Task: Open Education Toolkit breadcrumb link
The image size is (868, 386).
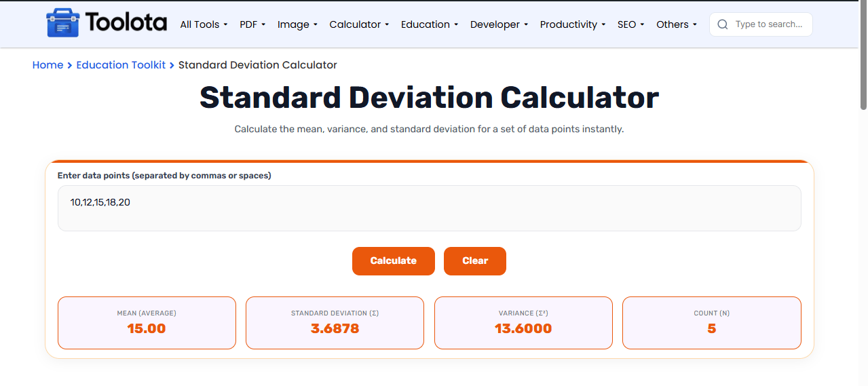Action: (x=121, y=65)
